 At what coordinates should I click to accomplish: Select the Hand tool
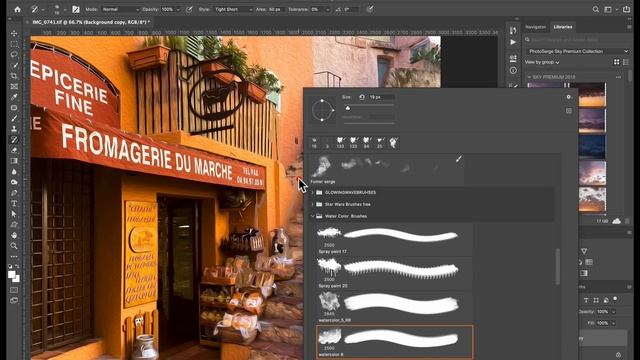(14, 235)
